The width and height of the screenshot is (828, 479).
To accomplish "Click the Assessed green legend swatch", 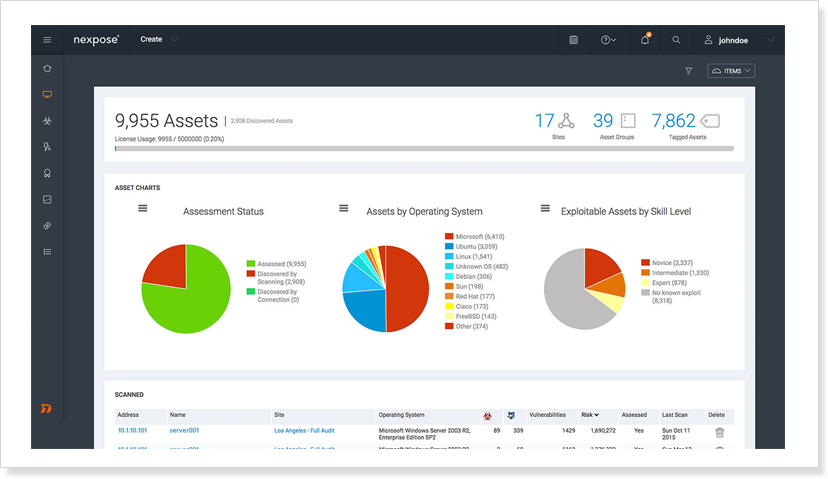I will point(251,264).
